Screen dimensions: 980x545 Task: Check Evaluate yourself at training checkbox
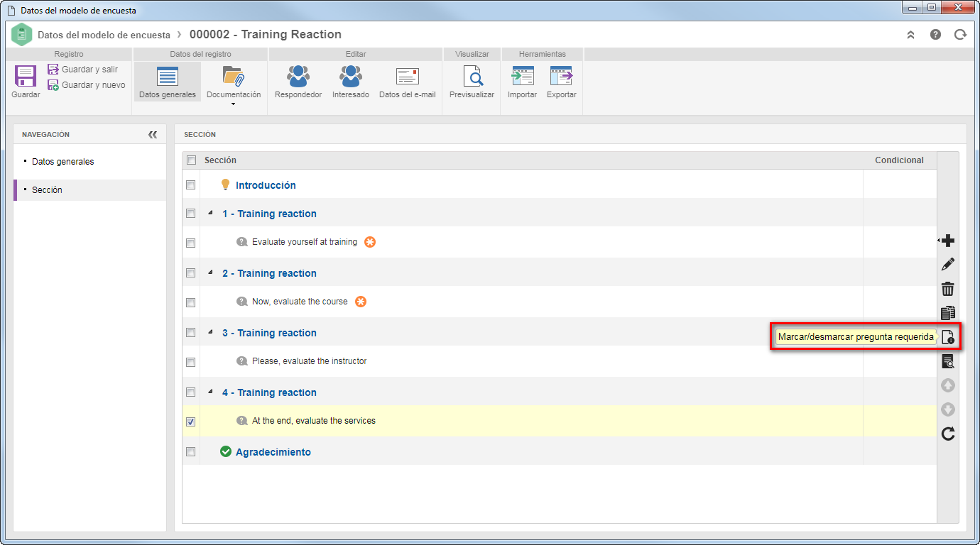point(190,243)
